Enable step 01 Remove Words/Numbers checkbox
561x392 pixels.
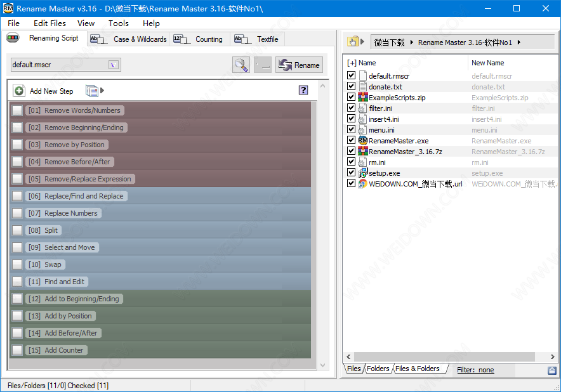pos(17,110)
